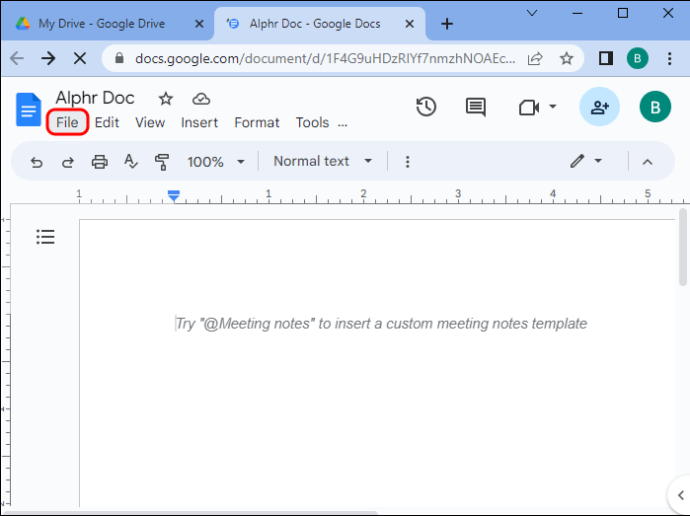Star the Alphr Doc document

pos(165,99)
